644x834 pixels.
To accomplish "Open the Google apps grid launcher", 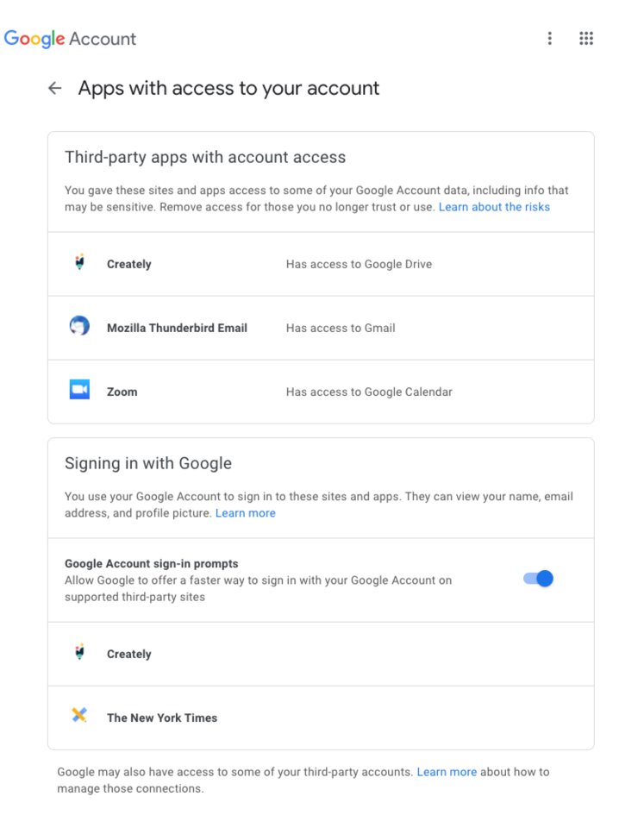I will coord(586,39).
